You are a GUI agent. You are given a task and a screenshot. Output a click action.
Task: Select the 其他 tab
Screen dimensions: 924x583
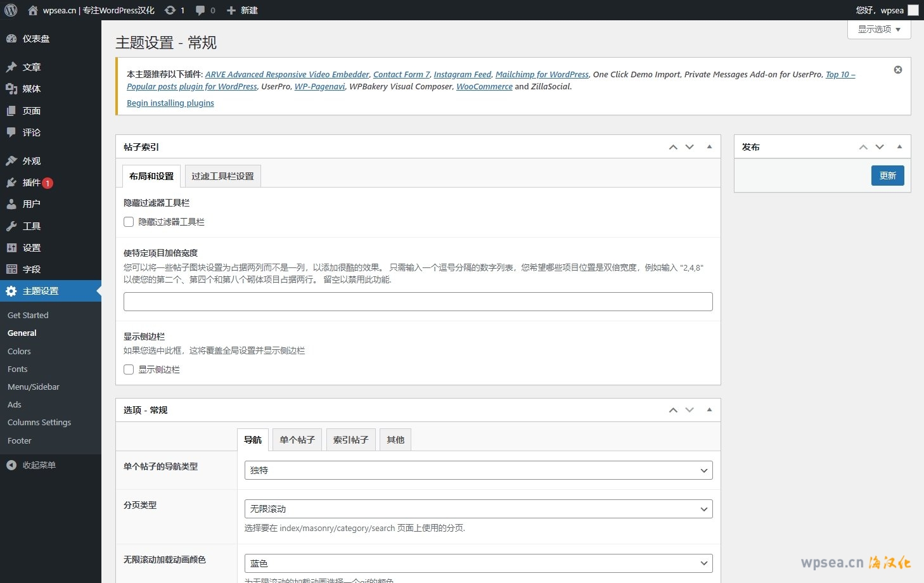coord(395,440)
